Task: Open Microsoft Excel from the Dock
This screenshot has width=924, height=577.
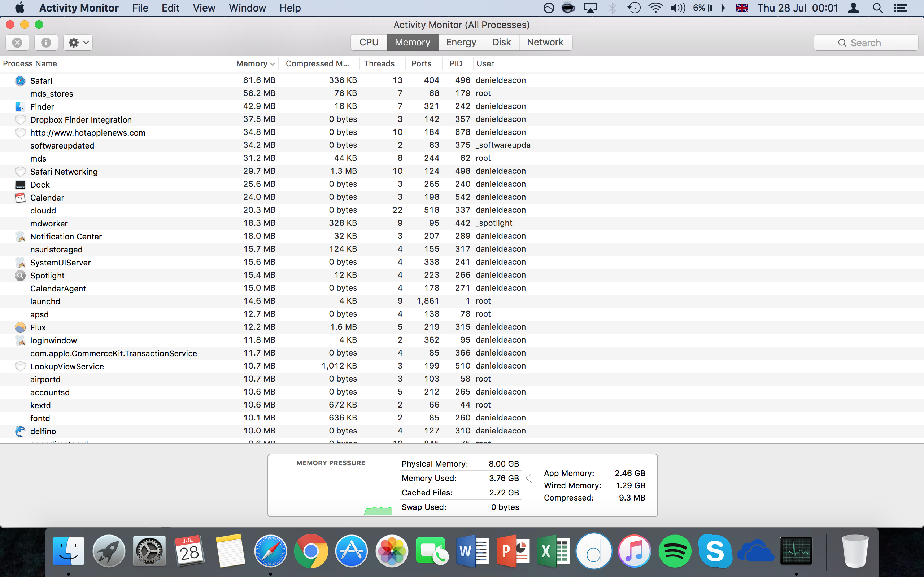Action: (x=553, y=551)
